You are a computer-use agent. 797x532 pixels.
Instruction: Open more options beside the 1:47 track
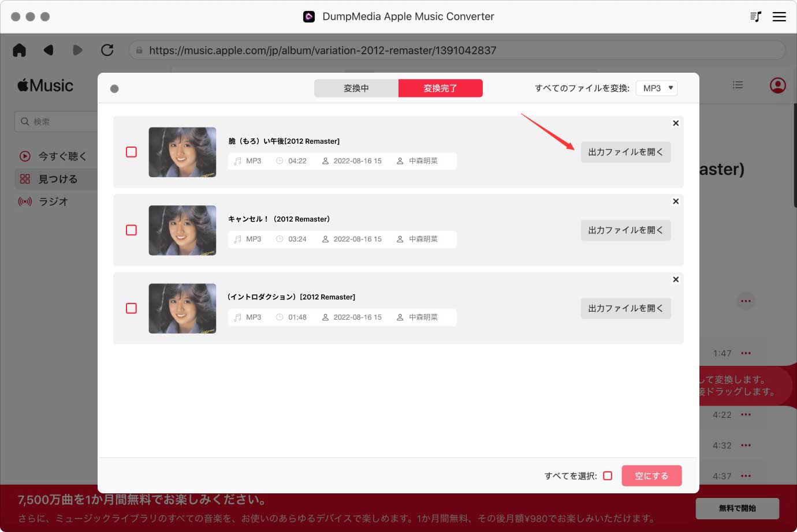746,353
